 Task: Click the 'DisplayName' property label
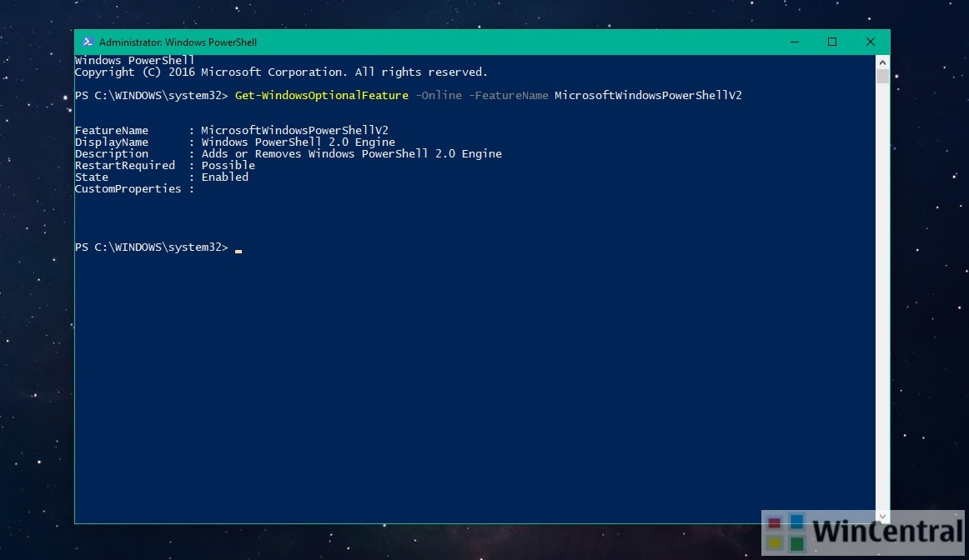click(x=111, y=142)
